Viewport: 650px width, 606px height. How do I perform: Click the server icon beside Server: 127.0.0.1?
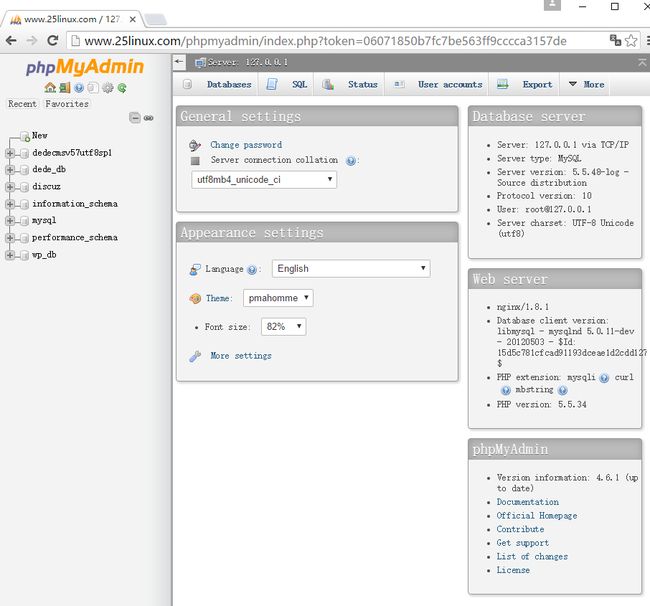click(200, 63)
